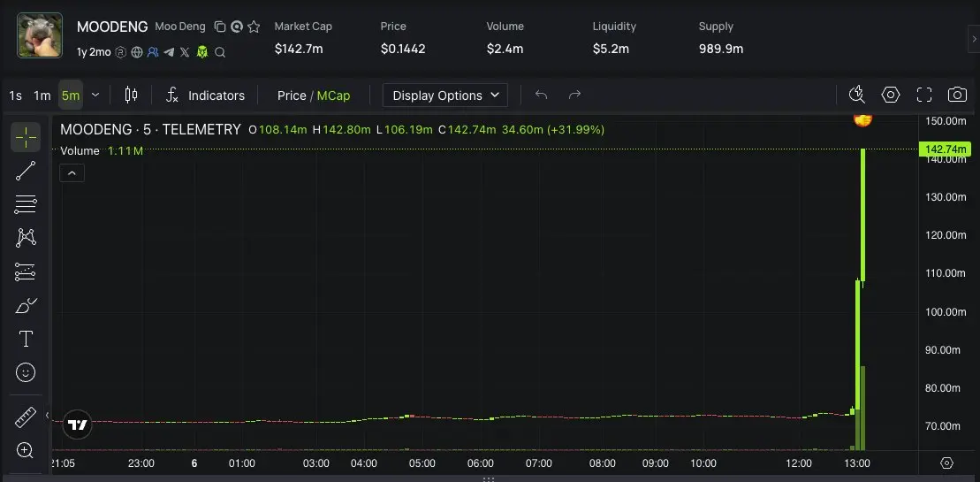Image resolution: width=980 pixels, height=482 pixels.
Task: Collapse the drawing toolbar side arrow
Action: point(47,415)
